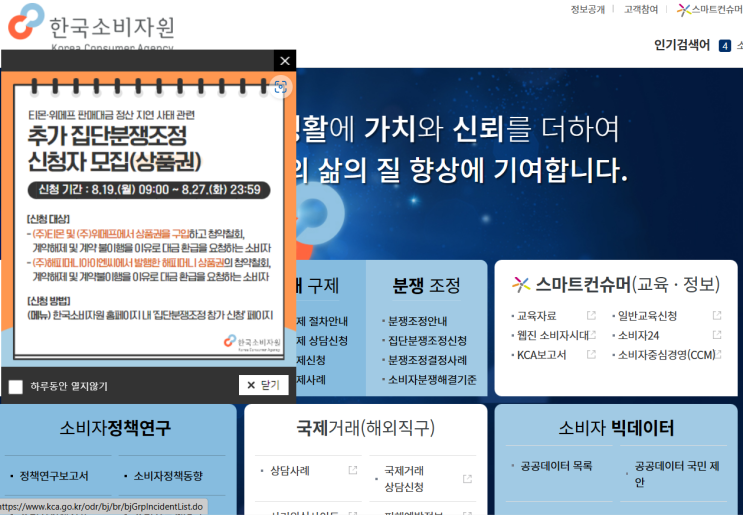Screen dimensions: 743x515
Task: Click the Korea Consumer Agency logo
Action: (x=91, y=27)
